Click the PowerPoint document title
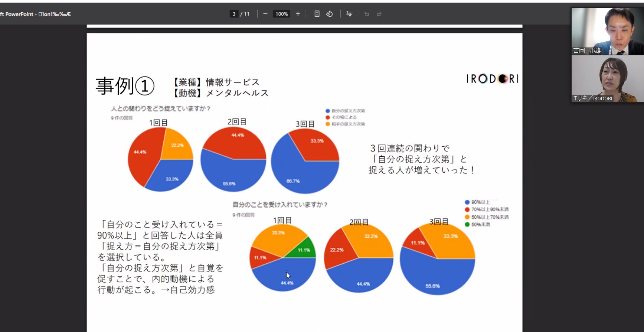 [x=36, y=14]
